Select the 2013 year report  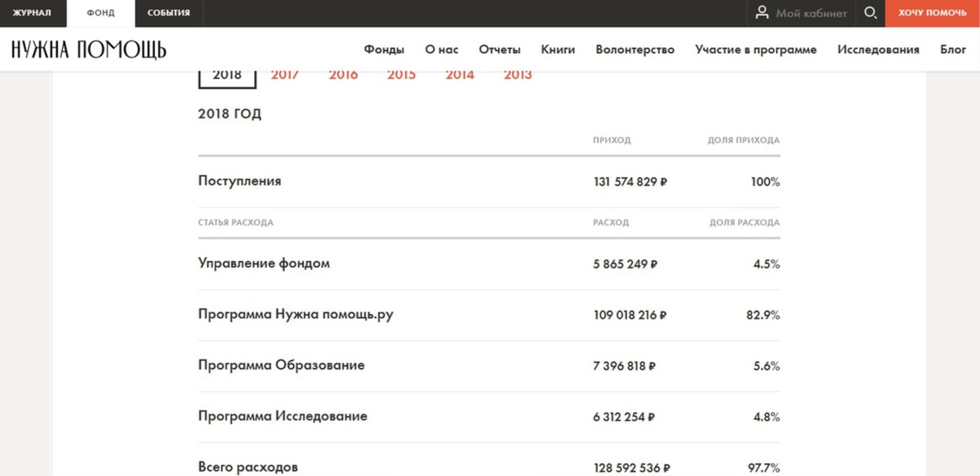click(x=518, y=75)
